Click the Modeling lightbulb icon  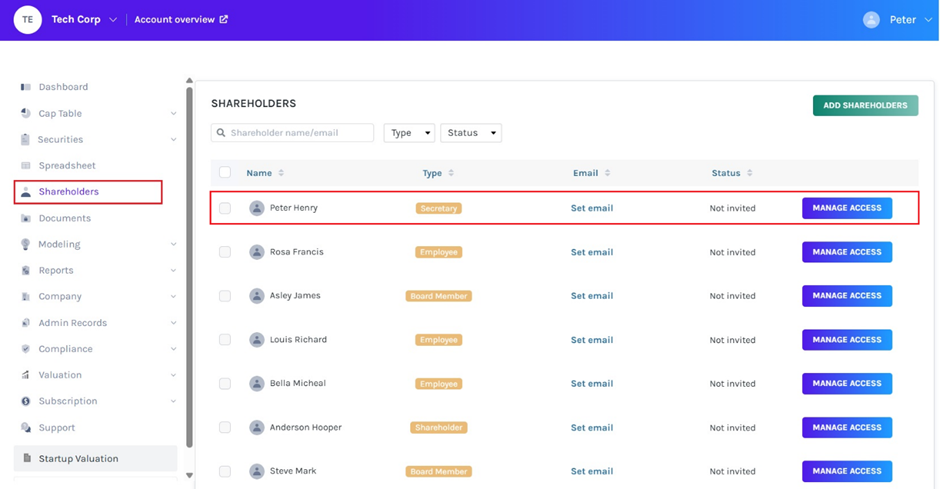tap(26, 244)
